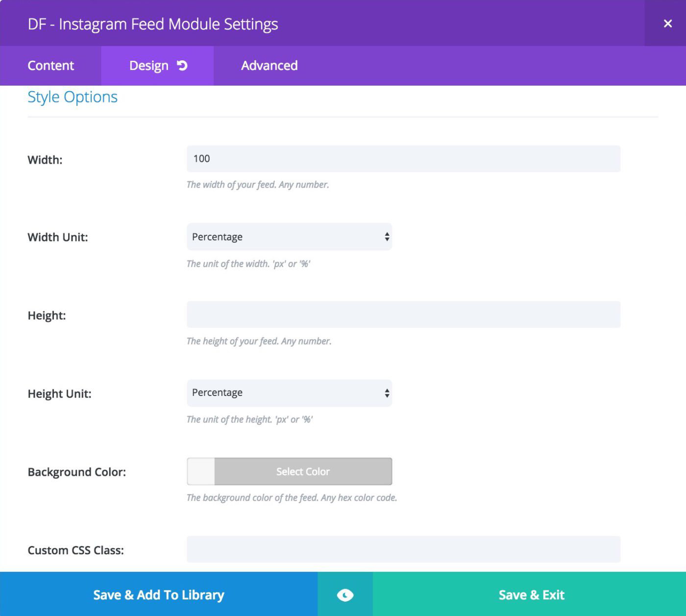The width and height of the screenshot is (686, 616).
Task: Click the Height input field
Action: (x=403, y=315)
